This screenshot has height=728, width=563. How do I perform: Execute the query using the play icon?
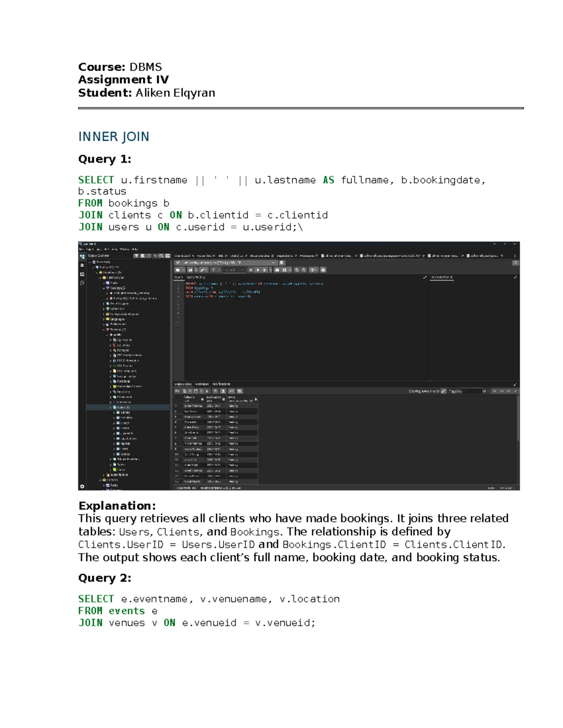click(259, 270)
